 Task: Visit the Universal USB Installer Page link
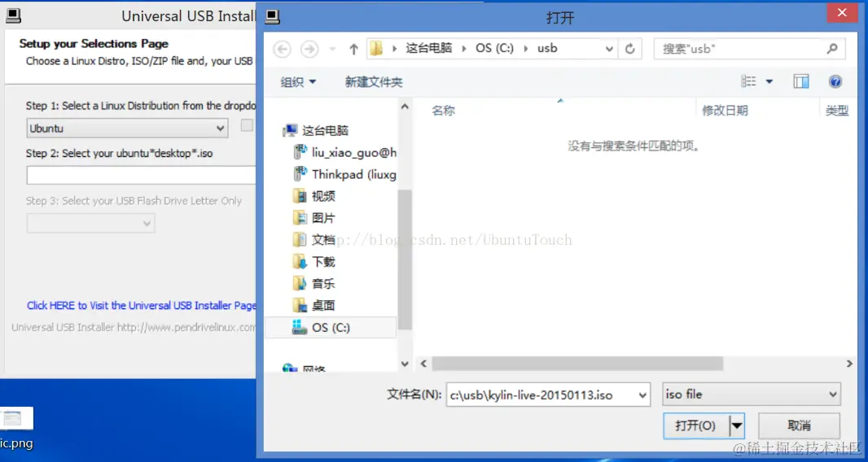point(141,305)
